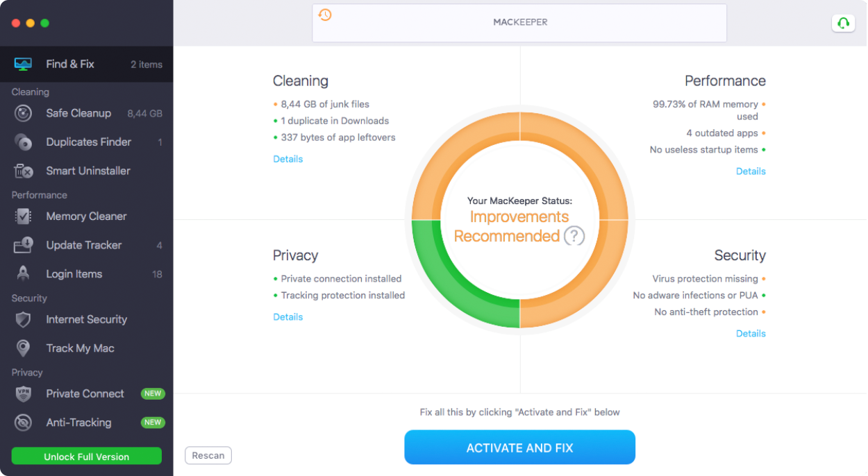Click the Track My Mac pin icon

click(23, 348)
